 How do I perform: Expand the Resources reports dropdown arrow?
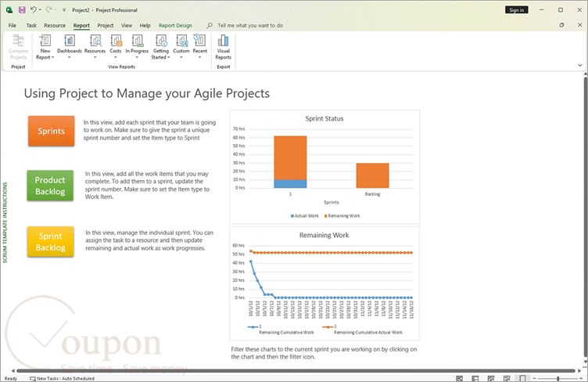click(95, 57)
